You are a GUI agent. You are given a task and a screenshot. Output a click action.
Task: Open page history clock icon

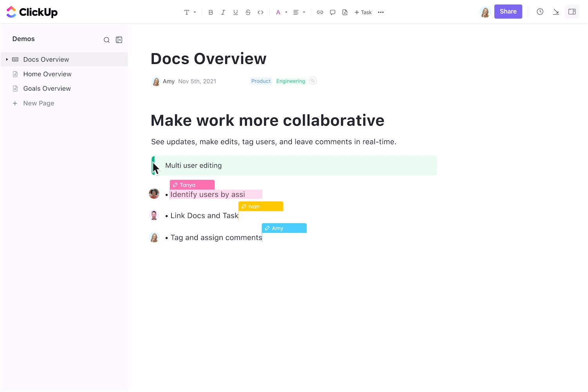click(540, 12)
